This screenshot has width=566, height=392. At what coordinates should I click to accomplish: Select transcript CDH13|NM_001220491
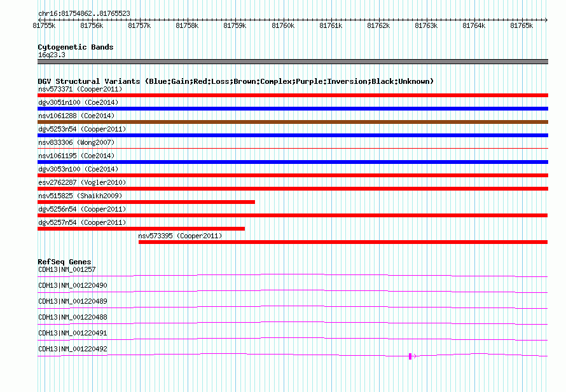click(72, 333)
